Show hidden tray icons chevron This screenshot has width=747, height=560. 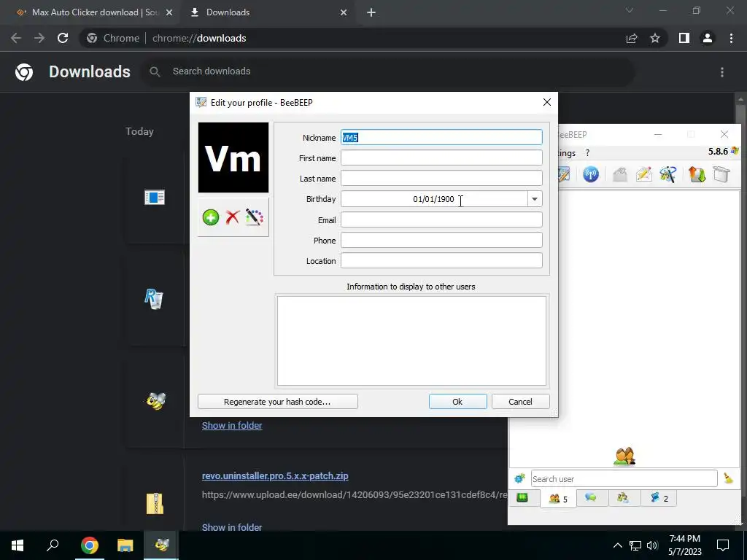(x=617, y=545)
